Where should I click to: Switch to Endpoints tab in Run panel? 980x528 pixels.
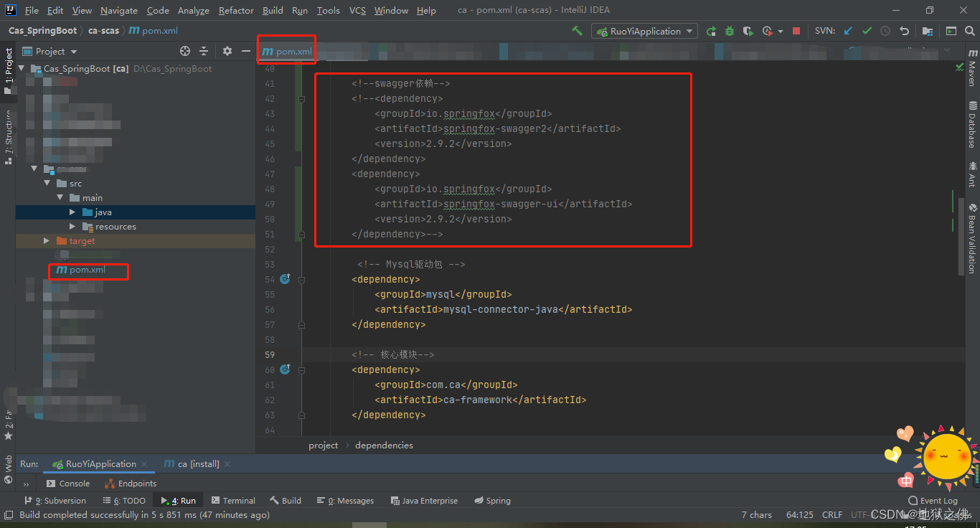131,484
